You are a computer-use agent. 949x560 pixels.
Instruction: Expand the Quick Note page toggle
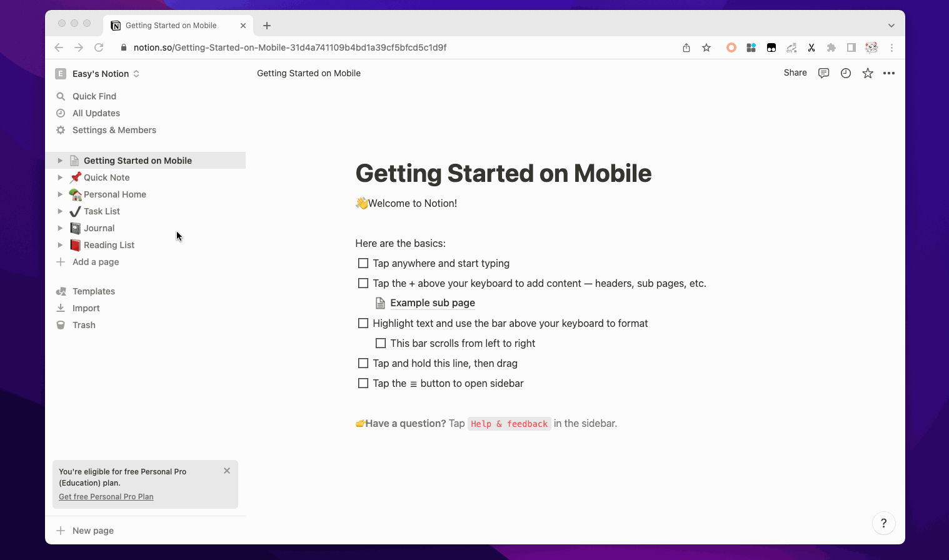[x=60, y=177]
